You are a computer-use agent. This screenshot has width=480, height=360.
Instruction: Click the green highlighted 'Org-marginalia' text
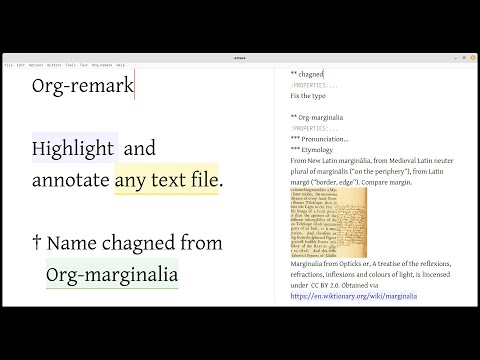(112, 274)
